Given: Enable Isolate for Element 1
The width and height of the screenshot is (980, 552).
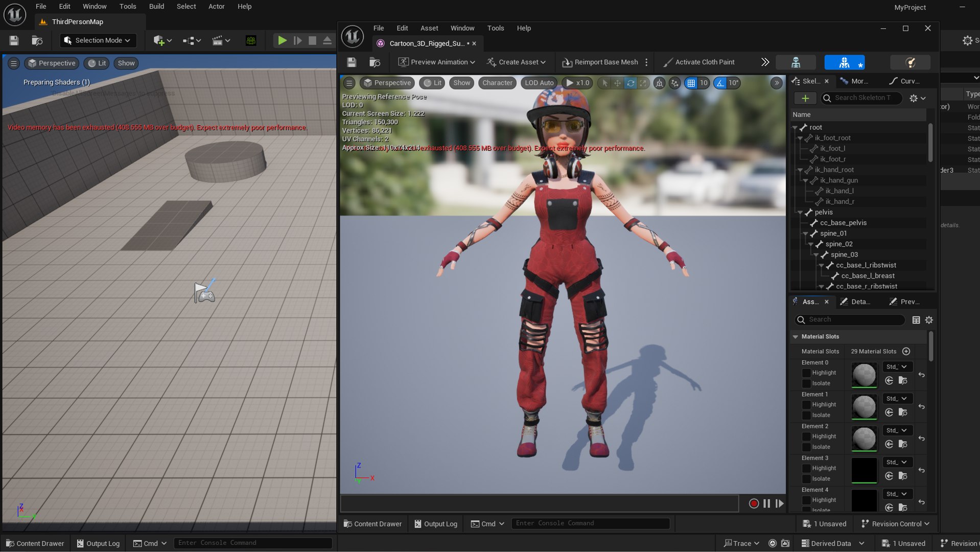Looking at the screenshot, I should click(806, 415).
